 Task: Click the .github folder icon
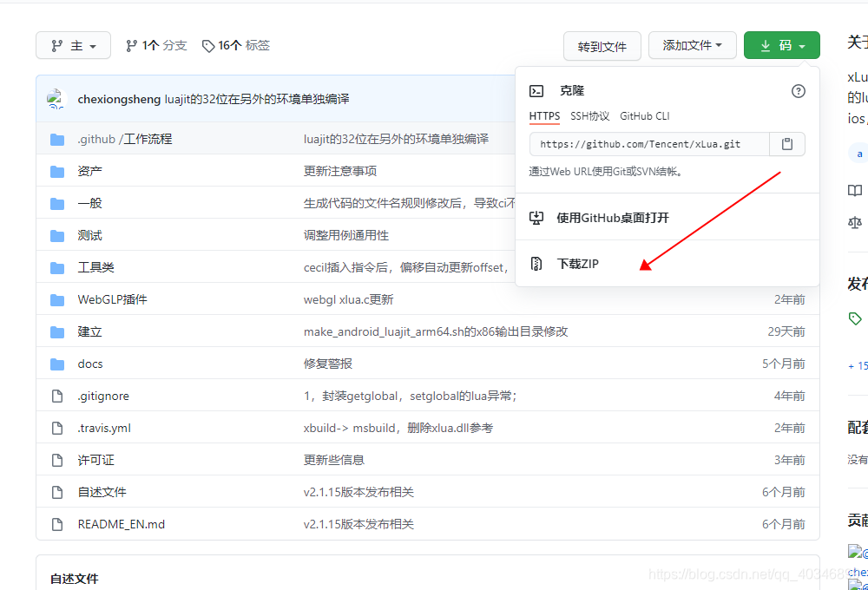[57, 139]
